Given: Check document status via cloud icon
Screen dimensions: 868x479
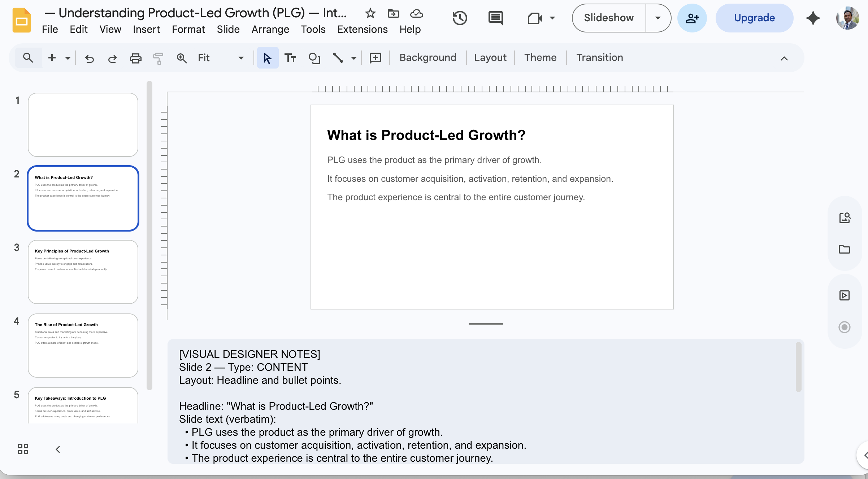Looking at the screenshot, I should pyautogui.click(x=416, y=13).
